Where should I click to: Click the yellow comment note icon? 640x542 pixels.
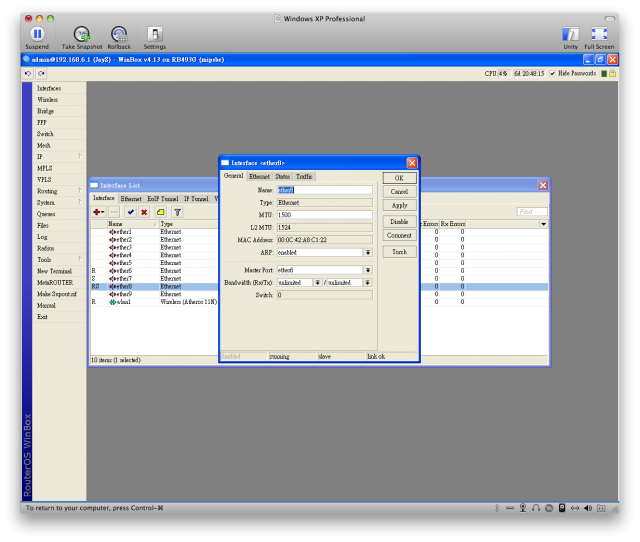160,212
